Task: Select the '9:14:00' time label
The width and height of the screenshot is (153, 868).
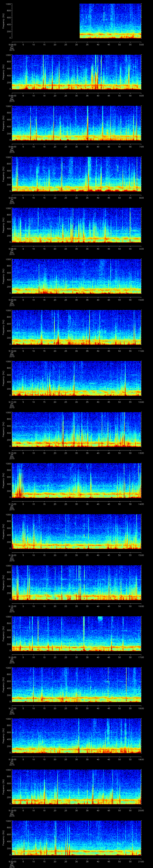Action: pyautogui.click(x=12, y=555)
